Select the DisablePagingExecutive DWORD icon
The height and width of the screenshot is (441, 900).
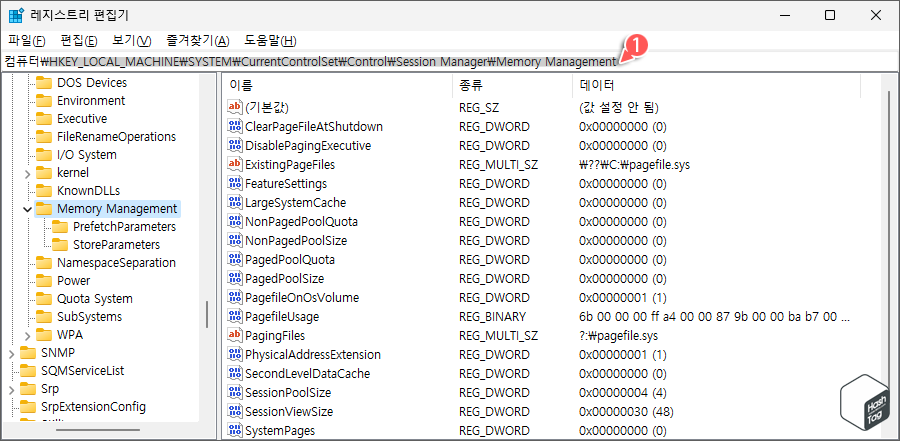coord(235,145)
